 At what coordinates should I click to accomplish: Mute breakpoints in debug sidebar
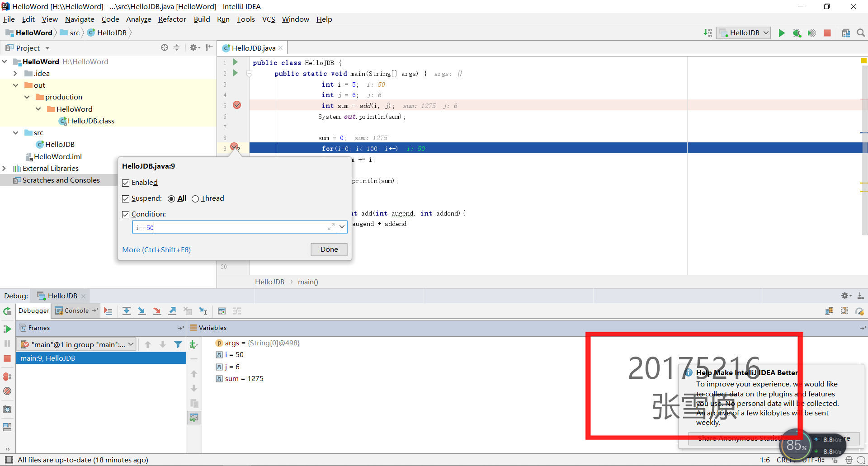coord(7,391)
